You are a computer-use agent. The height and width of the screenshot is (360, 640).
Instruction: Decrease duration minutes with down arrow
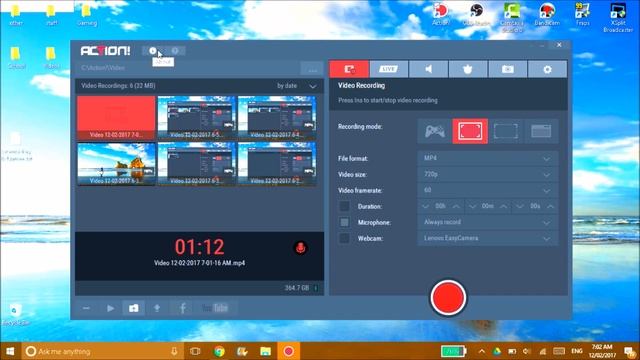(x=473, y=207)
